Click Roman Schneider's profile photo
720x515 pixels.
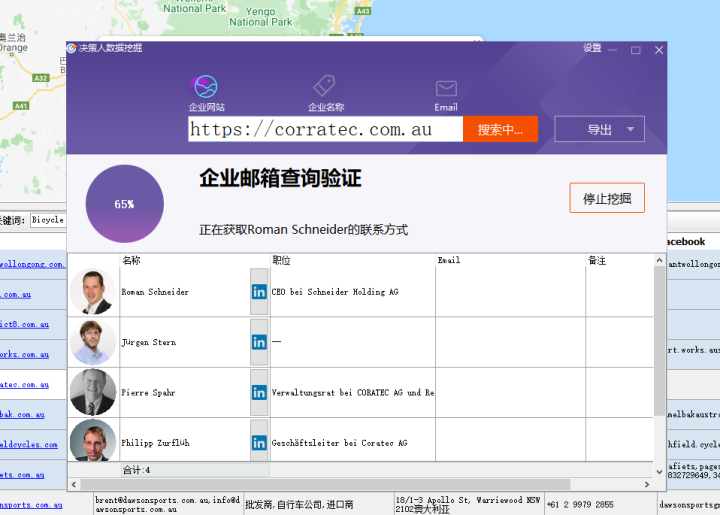click(93, 292)
